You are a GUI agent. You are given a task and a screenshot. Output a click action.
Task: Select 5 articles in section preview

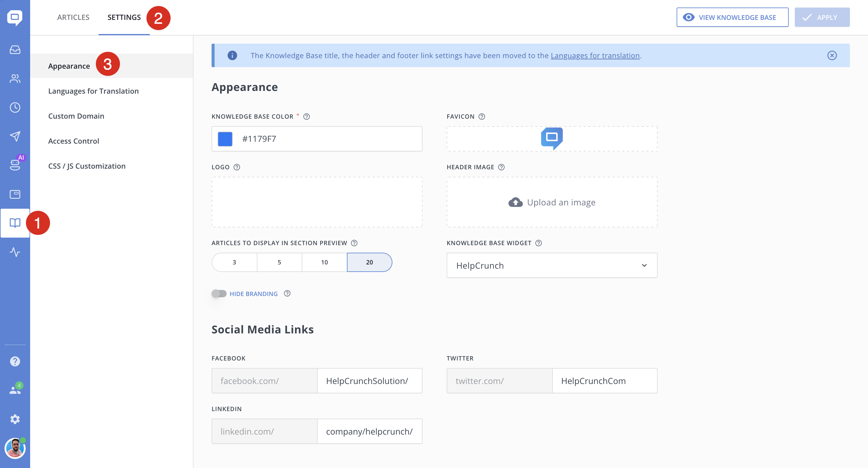click(x=279, y=262)
